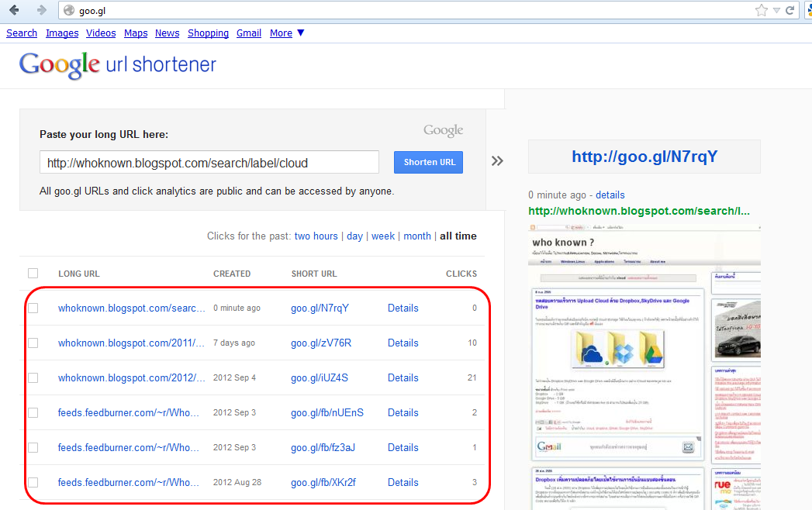Open the News navigation link

[x=168, y=33]
